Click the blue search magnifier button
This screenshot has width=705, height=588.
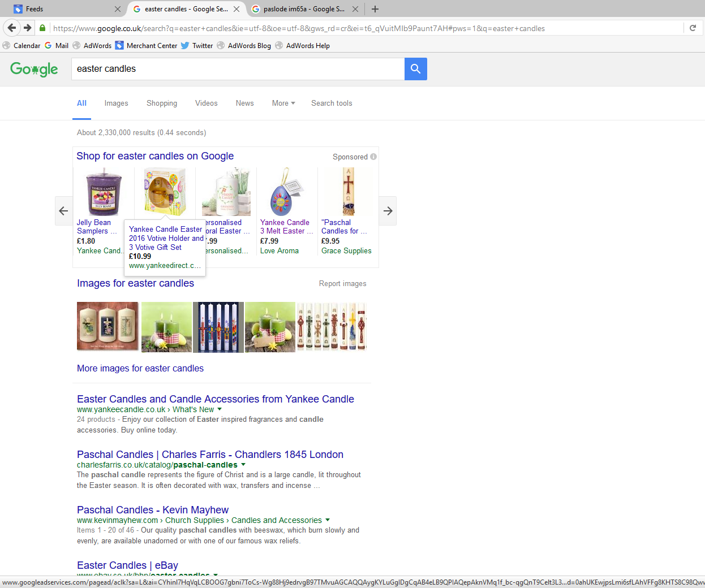click(415, 69)
